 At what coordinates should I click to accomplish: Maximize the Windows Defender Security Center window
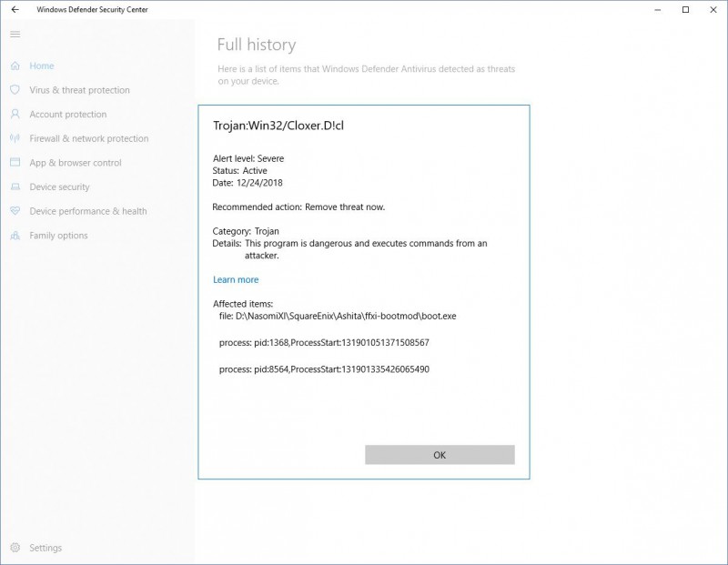tap(686, 10)
